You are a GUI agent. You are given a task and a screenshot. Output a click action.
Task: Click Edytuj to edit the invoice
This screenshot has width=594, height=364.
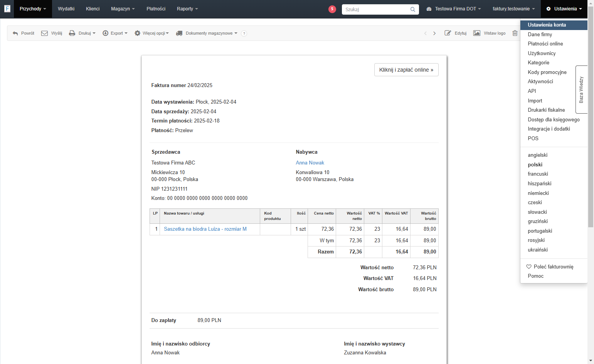(x=456, y=33)
